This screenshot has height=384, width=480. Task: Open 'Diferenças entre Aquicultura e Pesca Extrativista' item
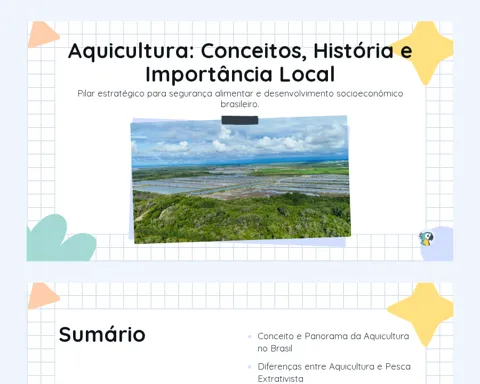click(x=334, y=373)
